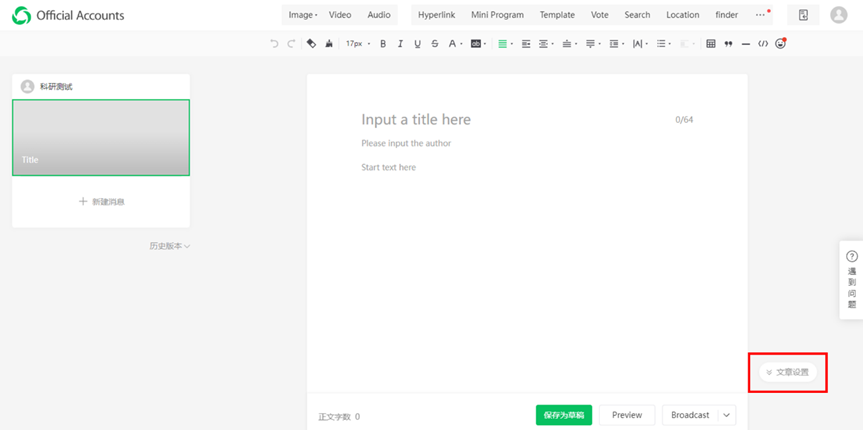Use the clear formatting eraser icon

(311, 44)
